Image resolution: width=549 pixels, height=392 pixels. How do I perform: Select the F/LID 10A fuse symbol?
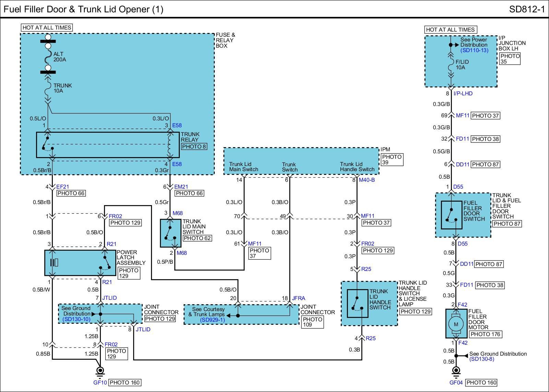pos(451,65)
